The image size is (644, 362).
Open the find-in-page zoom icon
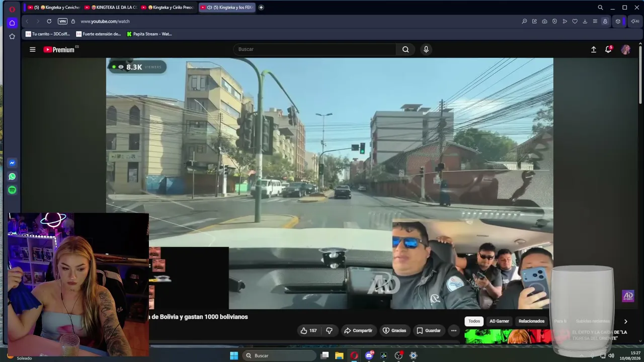(x=524, y=21)
